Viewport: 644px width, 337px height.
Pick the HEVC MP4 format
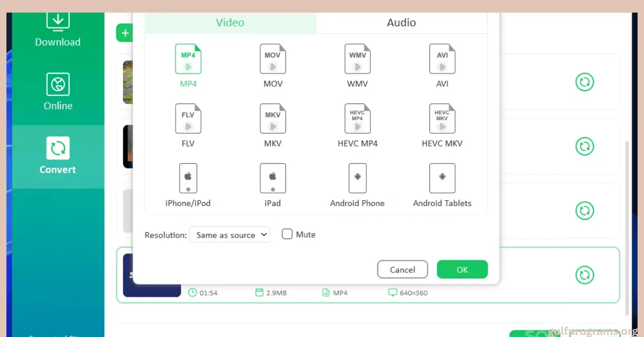pyautogui.click(x=357, y=119)
